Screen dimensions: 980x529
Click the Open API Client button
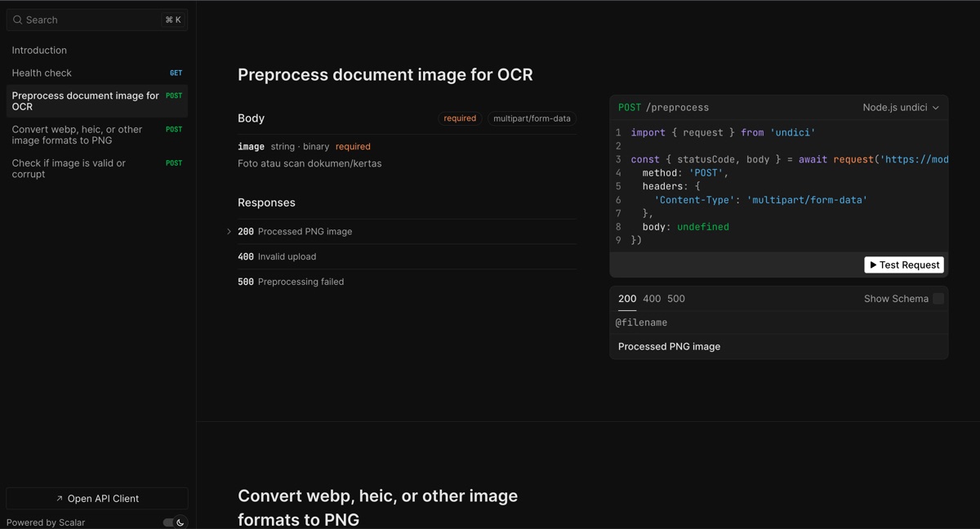click(x=97, y=499)
